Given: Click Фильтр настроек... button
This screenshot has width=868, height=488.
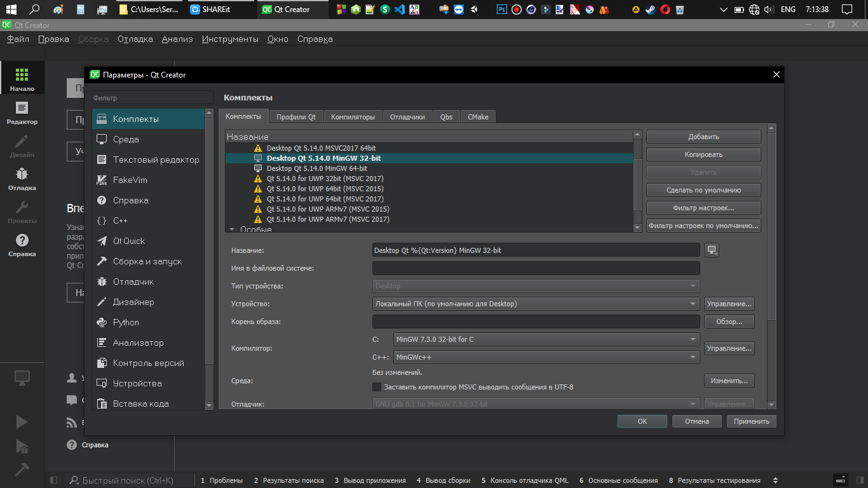Looking at the screenshot, I should point(703,208).
